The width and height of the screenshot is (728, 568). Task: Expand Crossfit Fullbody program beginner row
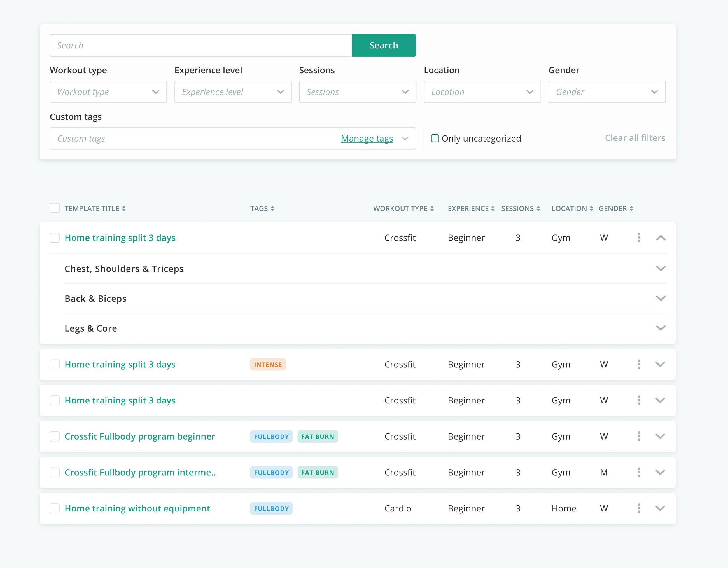click(660, 436)
